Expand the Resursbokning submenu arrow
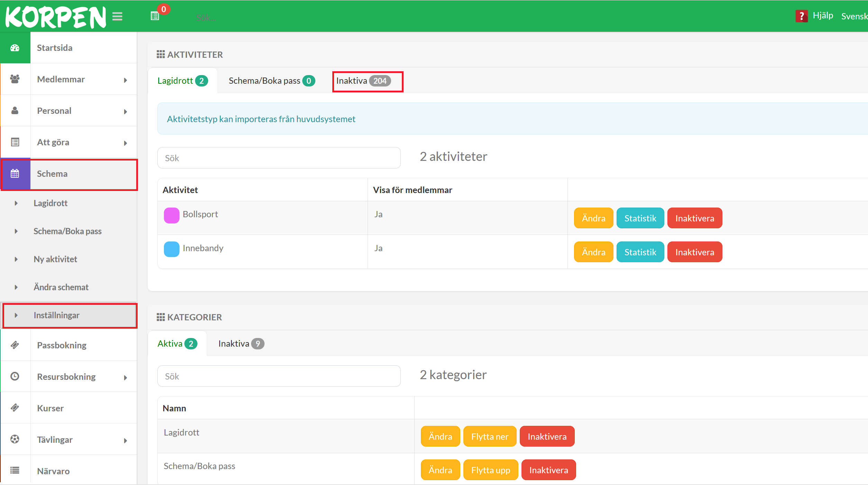868x485 pixels. click(x=126, y=378)
